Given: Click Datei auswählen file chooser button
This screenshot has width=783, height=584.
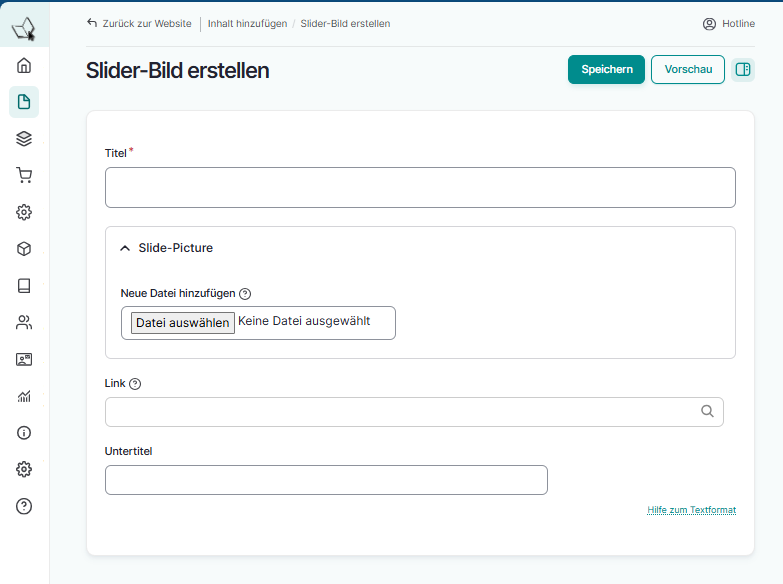Looking at the screenshot, I should pos(183,322).
